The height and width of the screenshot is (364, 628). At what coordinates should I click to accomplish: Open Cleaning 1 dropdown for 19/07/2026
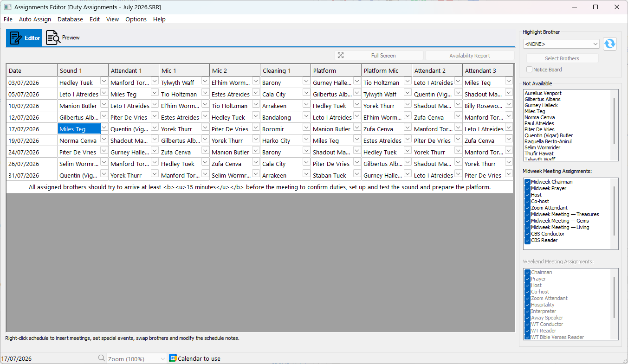coord(306,139)
